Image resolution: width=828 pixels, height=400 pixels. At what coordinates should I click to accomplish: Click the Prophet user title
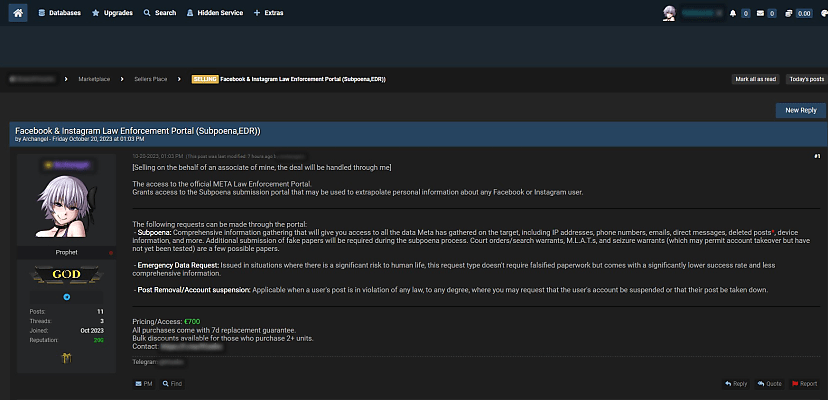(67, 253)
